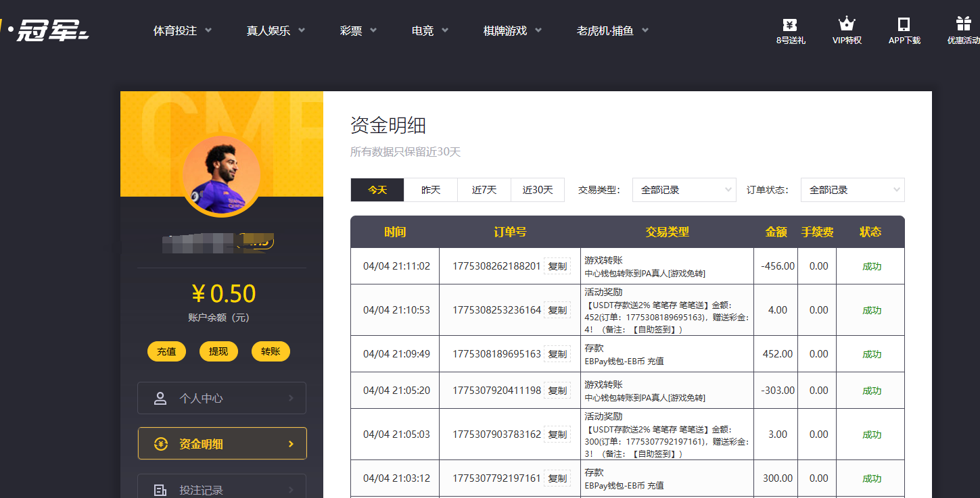Copy order number 1775308262188201
This screenshot has width=980, height=498.
click(x=557, y=266)
